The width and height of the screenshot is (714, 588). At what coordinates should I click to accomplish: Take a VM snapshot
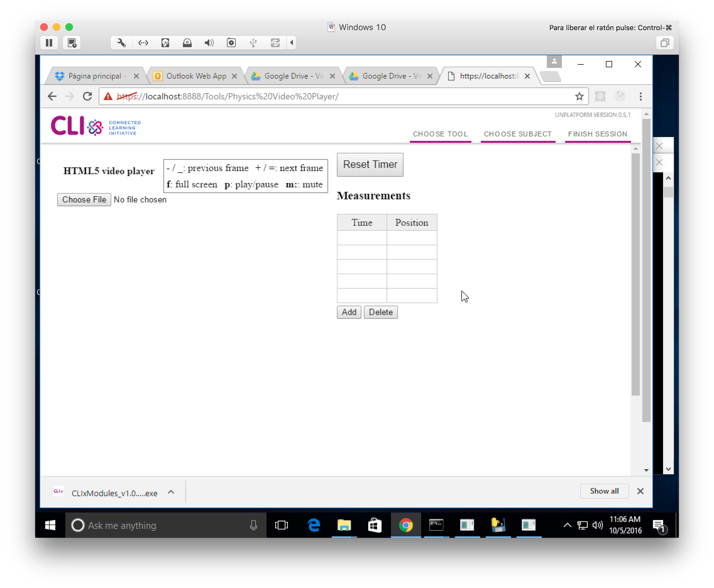pos(72,43)
